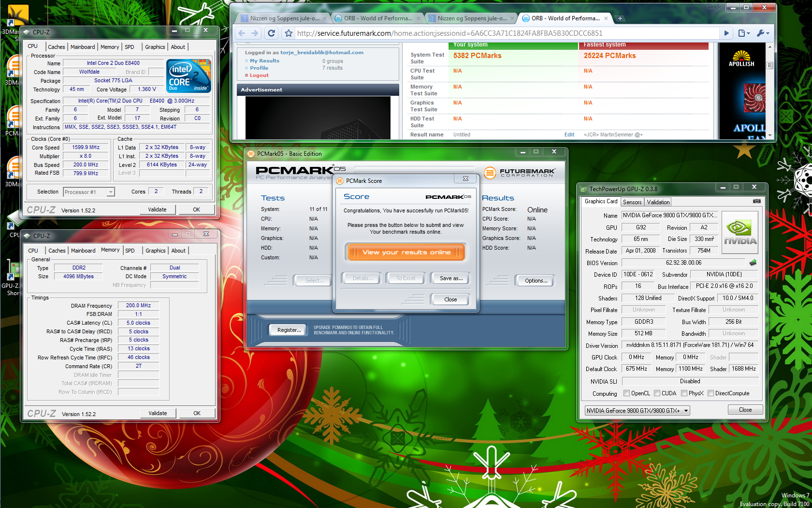
Task: Open the Chrome page menu icon
Action: [x=744, y=33]
